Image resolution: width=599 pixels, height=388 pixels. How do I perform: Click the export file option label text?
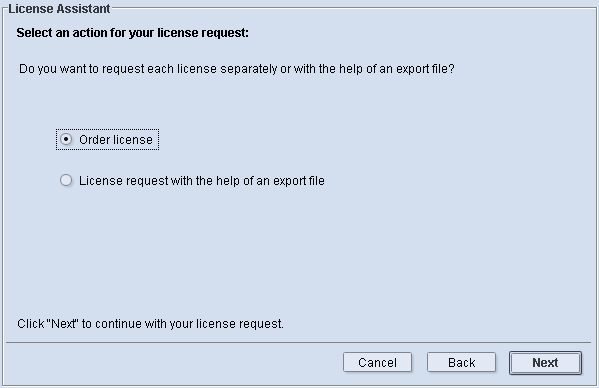coord(202,181)
